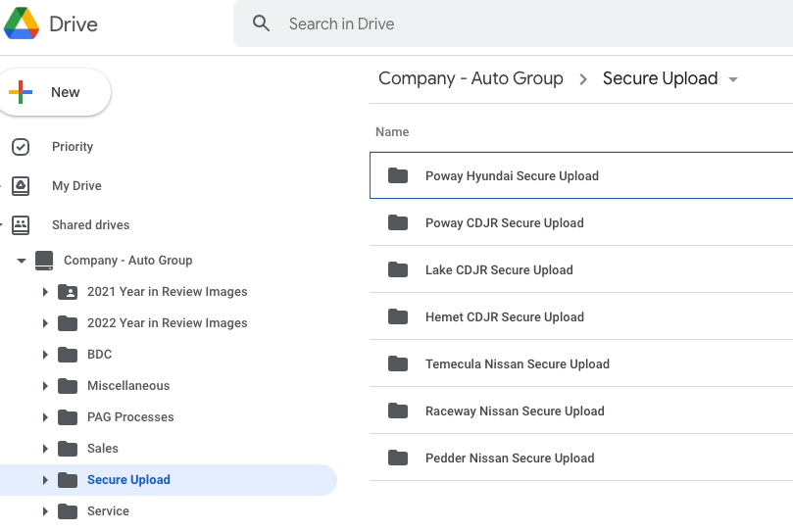Select Miscellaneous folder in the sidebar

[127, 386]
